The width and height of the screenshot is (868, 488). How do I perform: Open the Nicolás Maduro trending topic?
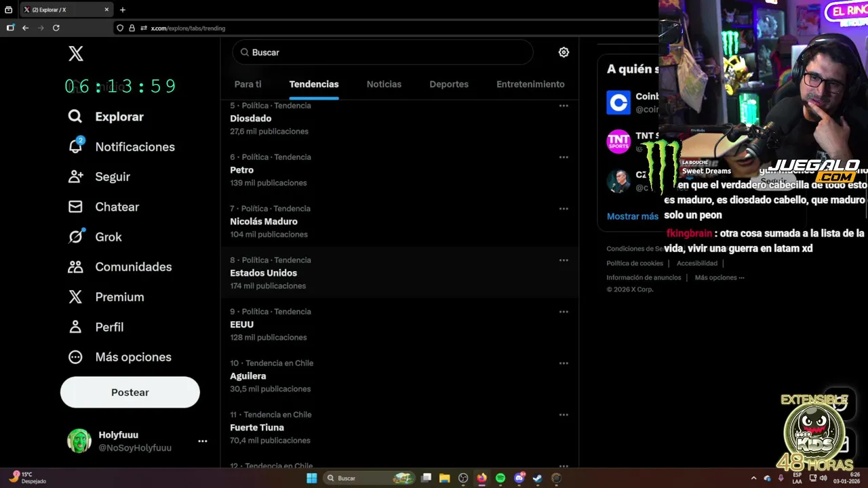pyautogui.click(x=399, y=222)
